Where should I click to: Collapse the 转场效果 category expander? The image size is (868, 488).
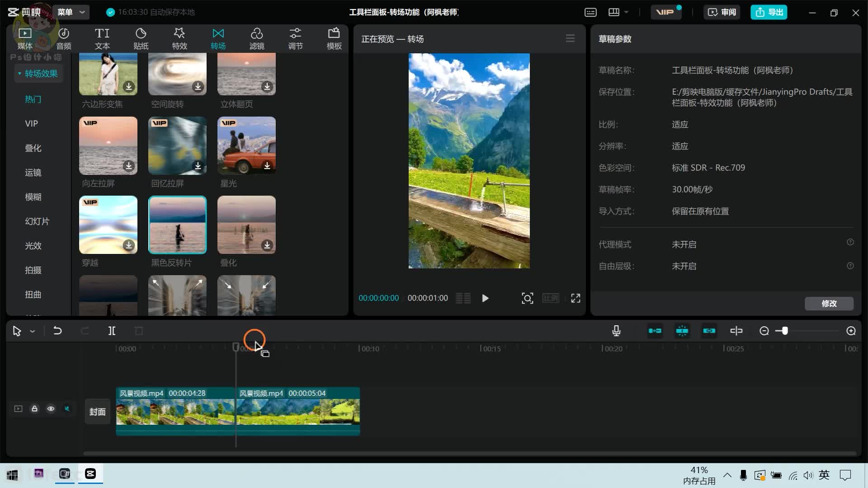tap(19, 73)
